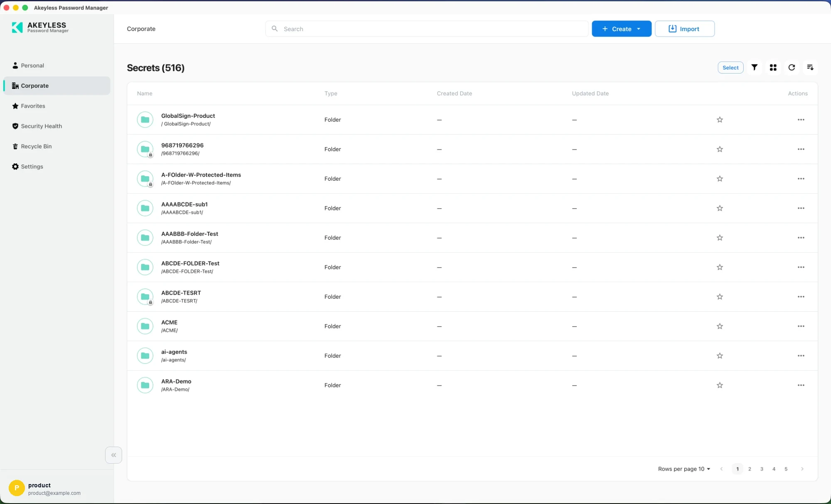
Task: Open the sort order icon
Action: click(x=810, y=67)
